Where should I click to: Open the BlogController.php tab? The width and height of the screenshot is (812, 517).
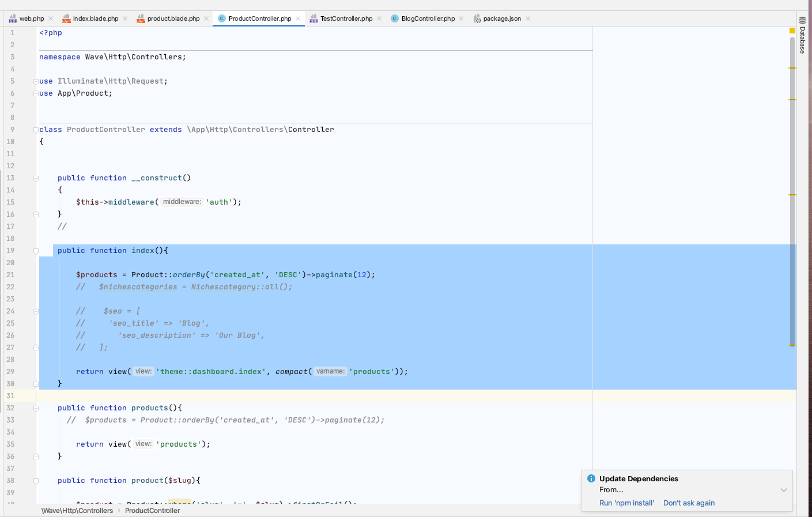[428, 18]
